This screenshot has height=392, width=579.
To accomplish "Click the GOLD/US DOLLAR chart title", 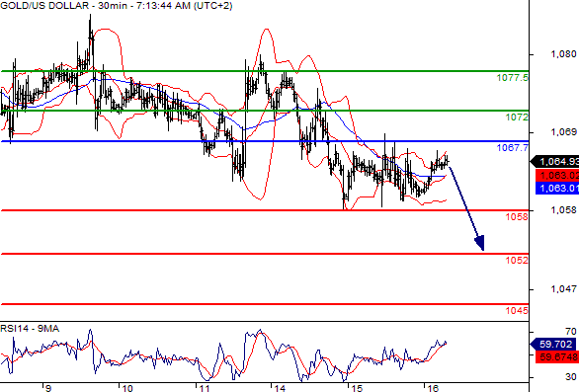I will click(x=117, y=6).
